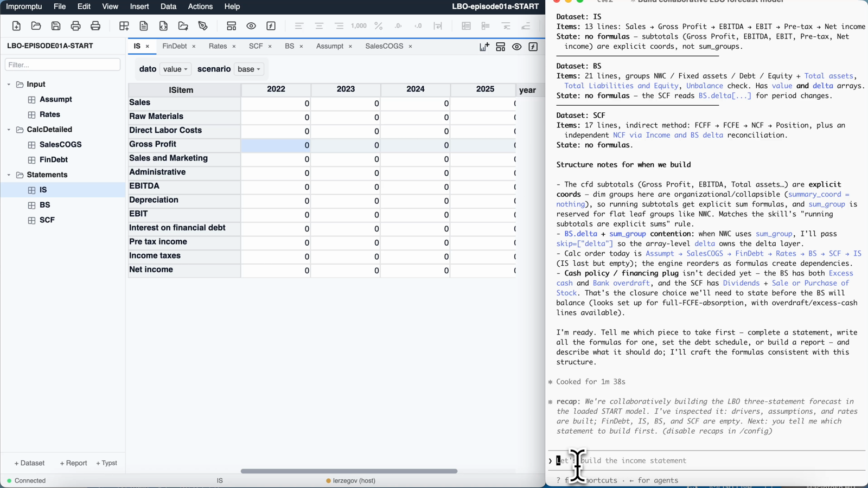This screenshot has width=868, height=488.
Task: Open the Actions menu
Action: coord(200,7)
